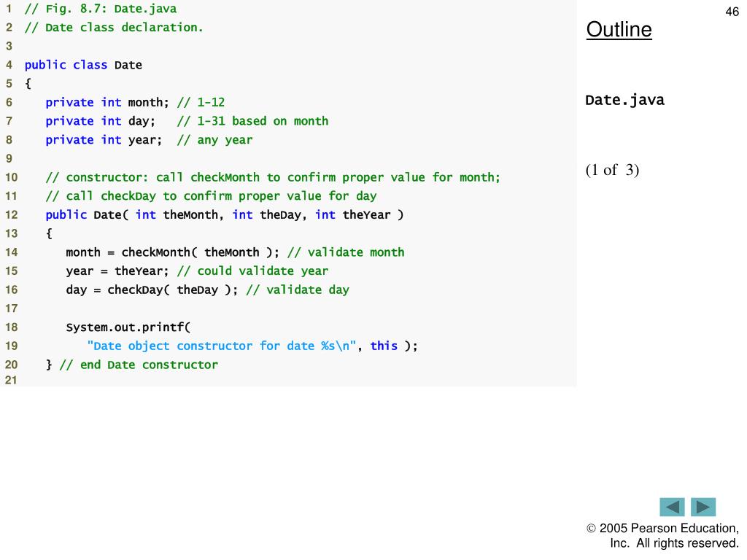Click the Pearson Education copyright notice
Viewport: 747px width, 560px height.
[662, 536]
